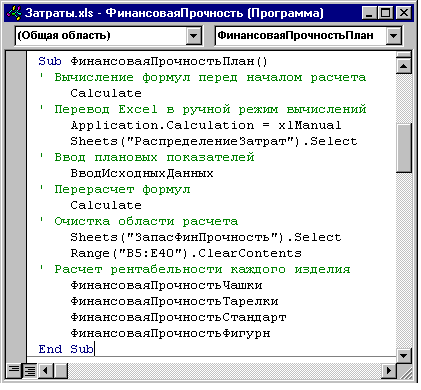Click the line Application.Calculation = xlManual
Viewport: 421px width, 390px height.
[x=206, y=125]
